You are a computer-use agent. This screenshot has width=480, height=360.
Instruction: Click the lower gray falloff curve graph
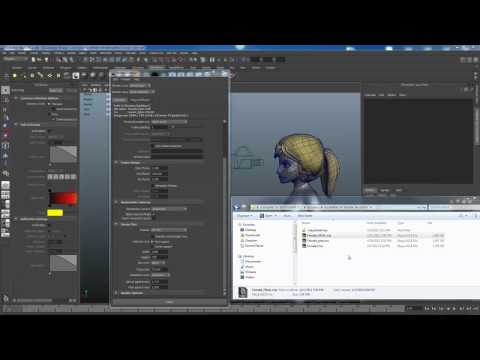coord(63,263)
